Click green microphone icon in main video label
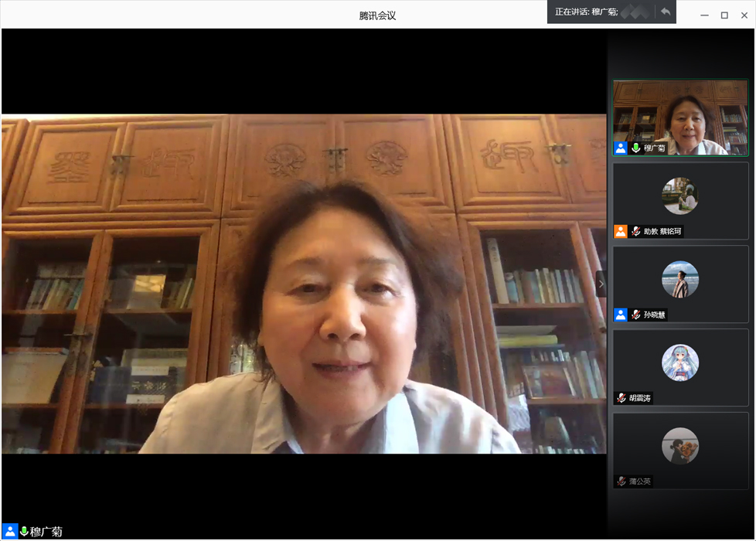 (x=24, y=532)
